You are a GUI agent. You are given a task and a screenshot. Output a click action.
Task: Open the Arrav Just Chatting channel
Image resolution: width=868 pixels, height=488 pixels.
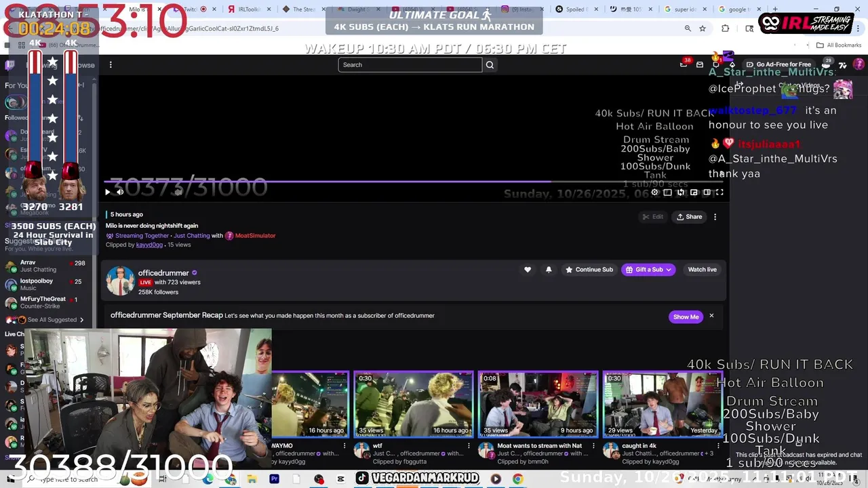pyautogui.click(x=46, y=266)
